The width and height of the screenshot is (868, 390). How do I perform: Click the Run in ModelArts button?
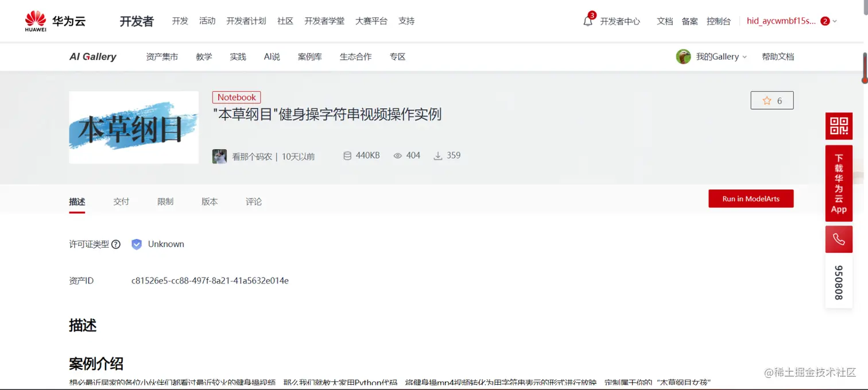click(x=751, y=199)
